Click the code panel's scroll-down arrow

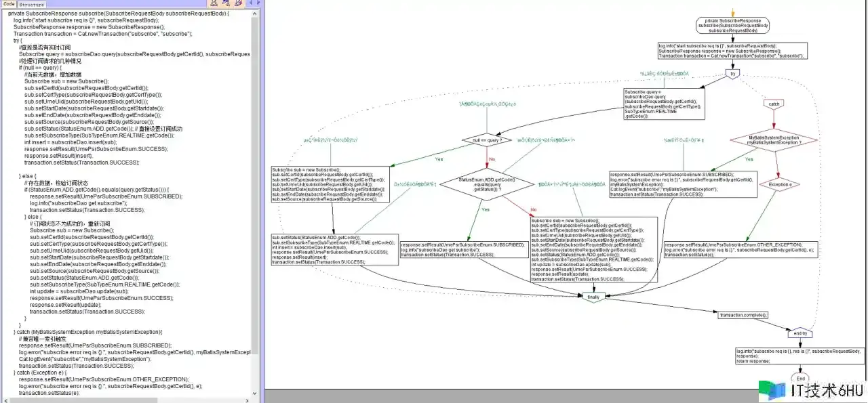coord(256,393)
